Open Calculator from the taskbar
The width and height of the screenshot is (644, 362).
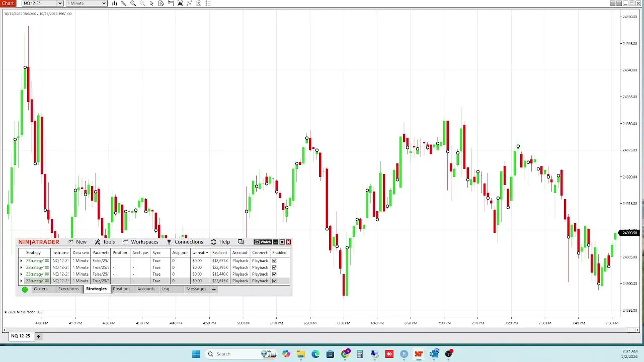point(360,354)
